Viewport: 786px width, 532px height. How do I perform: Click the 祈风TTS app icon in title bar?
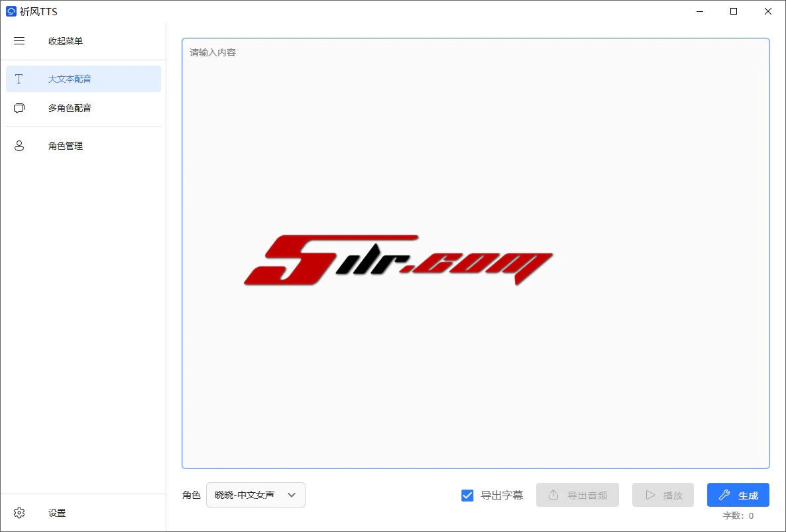click(x=11, y=11)
